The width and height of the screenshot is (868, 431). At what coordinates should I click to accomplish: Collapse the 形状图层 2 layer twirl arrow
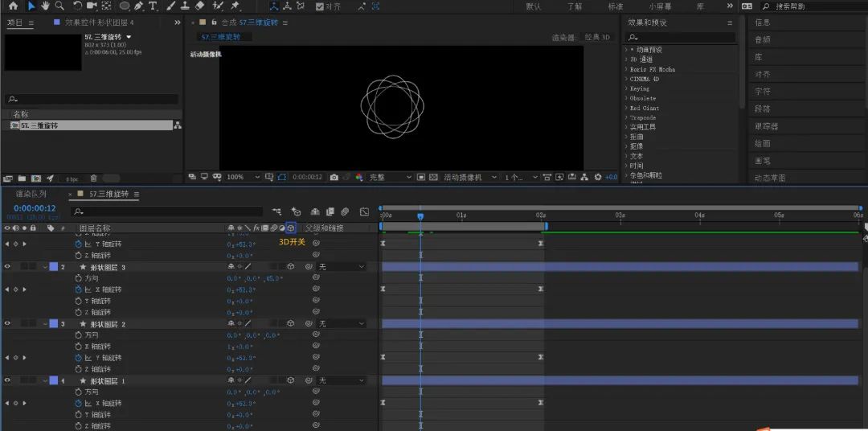click(45, 323)
